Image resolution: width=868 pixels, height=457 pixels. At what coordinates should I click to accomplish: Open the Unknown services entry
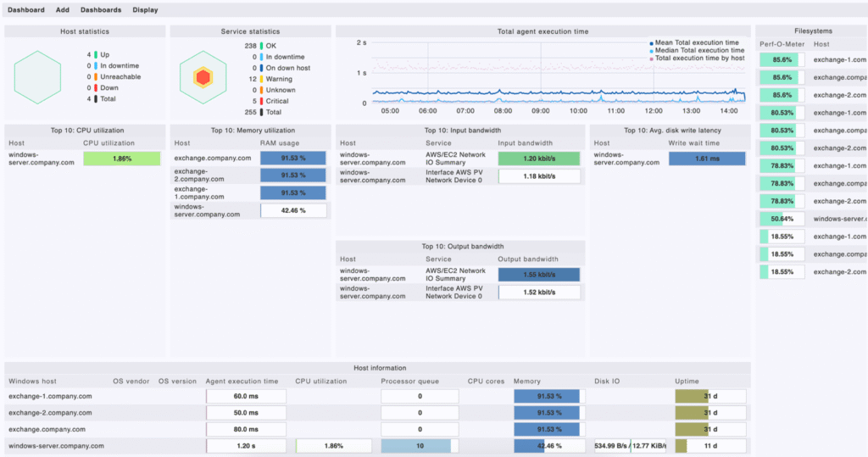(274, 90)
